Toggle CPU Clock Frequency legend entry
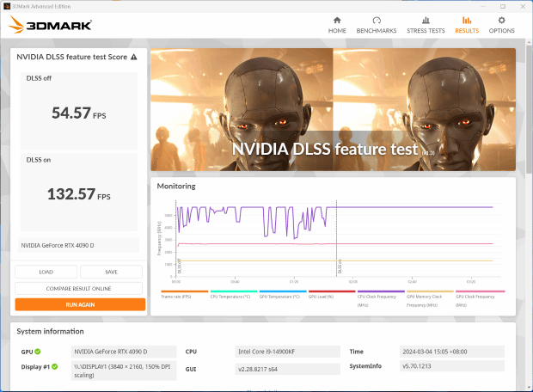The width and height of the screenshot is (533, 392). (x=381, y=298)
